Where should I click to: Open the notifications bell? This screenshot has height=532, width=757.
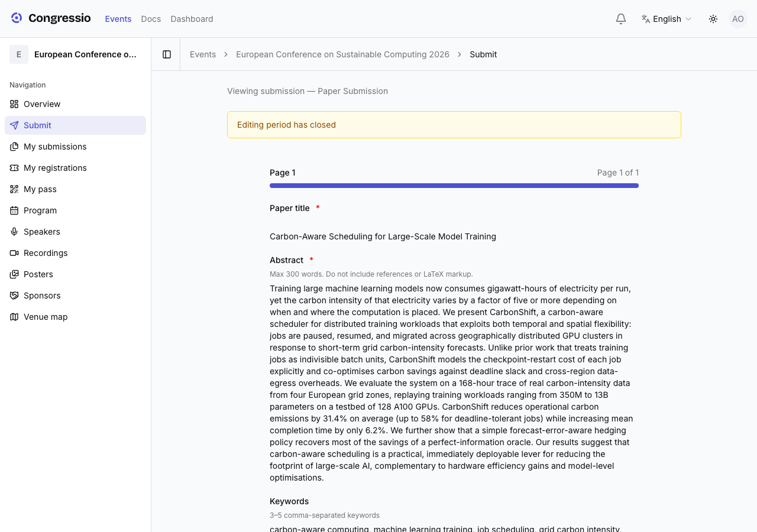[x=621, y=19]
